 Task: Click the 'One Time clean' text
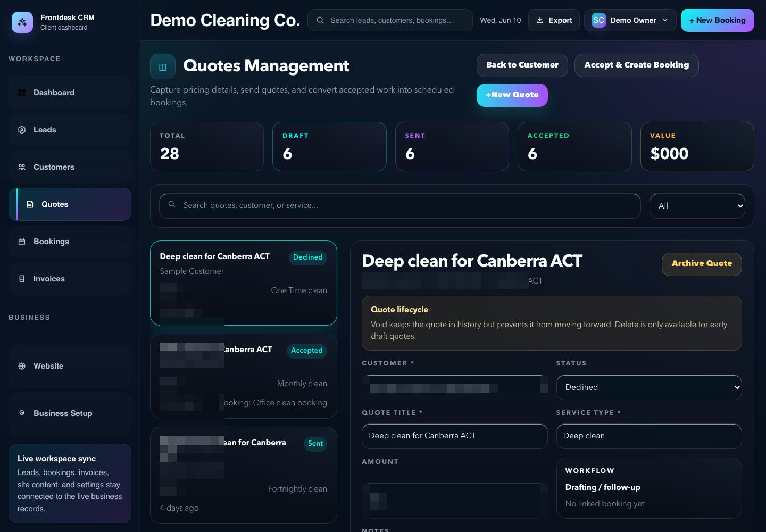(299, 290)
